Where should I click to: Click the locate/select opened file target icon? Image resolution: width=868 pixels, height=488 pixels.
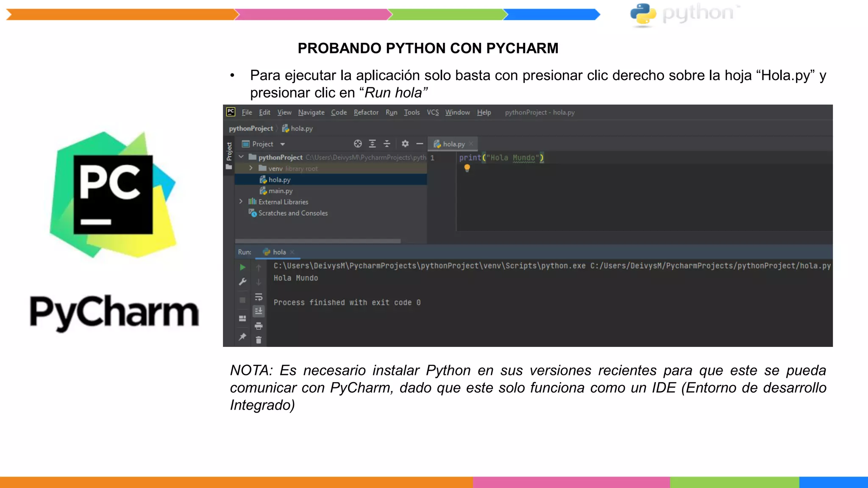coord(358,144)
